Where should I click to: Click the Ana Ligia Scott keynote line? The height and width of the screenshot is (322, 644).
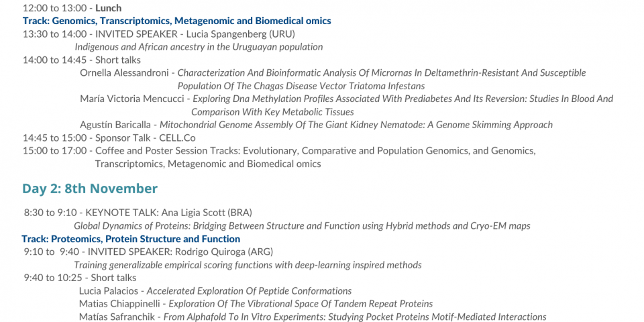[138, 213]
